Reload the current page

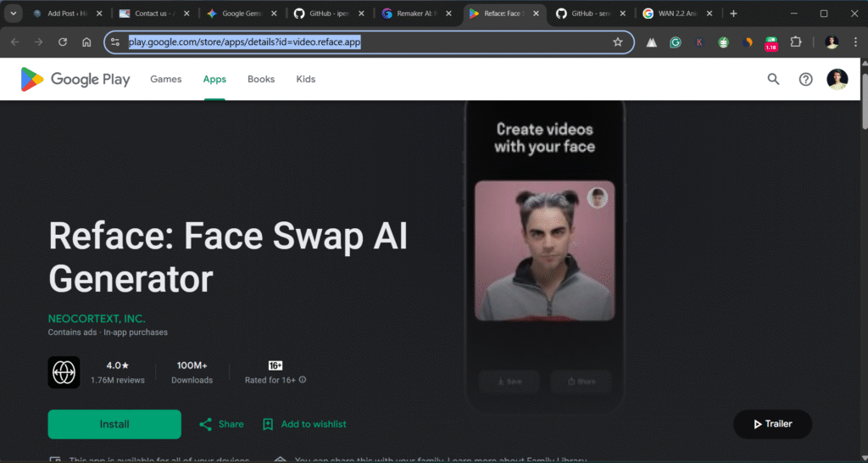point(63,42)
